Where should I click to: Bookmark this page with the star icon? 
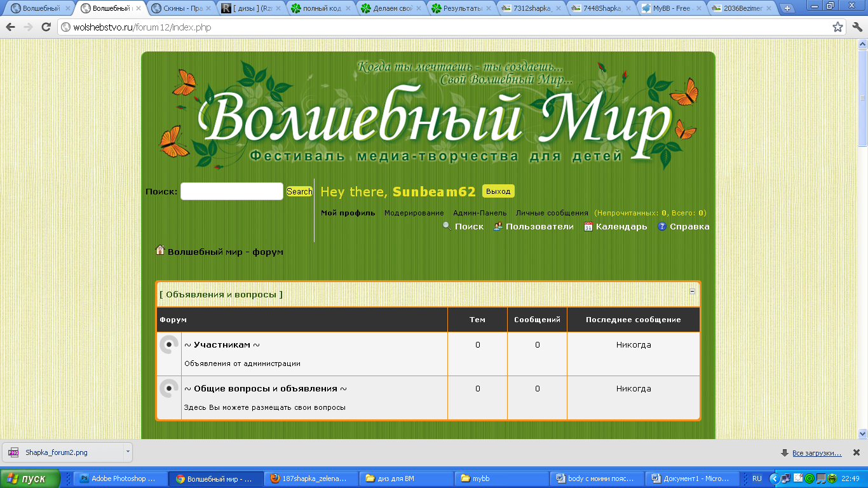coord(838,27)
